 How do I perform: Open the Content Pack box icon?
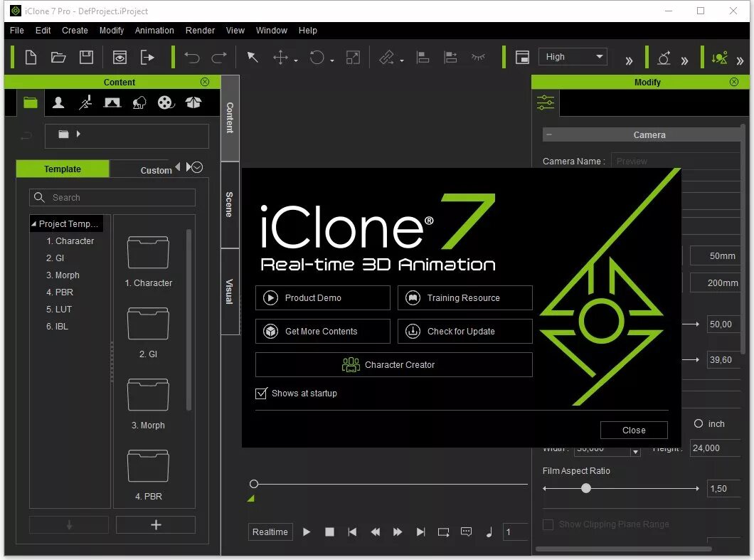[x=193, y=102]
